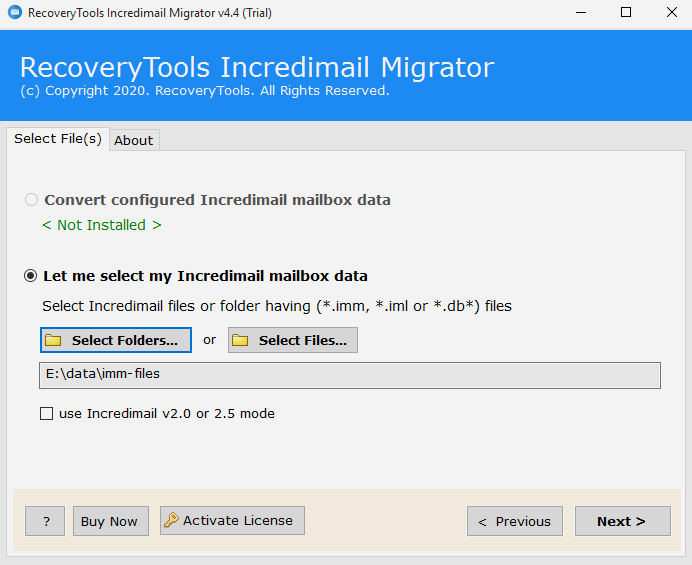Open the Select File(s) tab
Image resolution: width=692 pixels, height=565 pixels.
coord(57,139)
